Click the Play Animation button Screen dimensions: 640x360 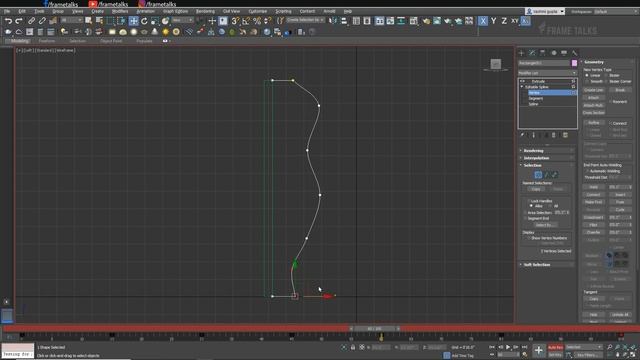(508, 347)
